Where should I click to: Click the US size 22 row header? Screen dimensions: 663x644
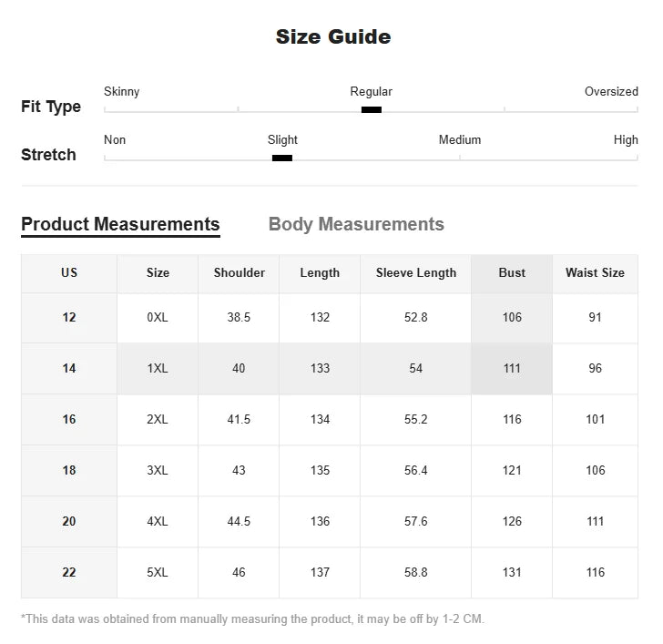tap(69, 572)
